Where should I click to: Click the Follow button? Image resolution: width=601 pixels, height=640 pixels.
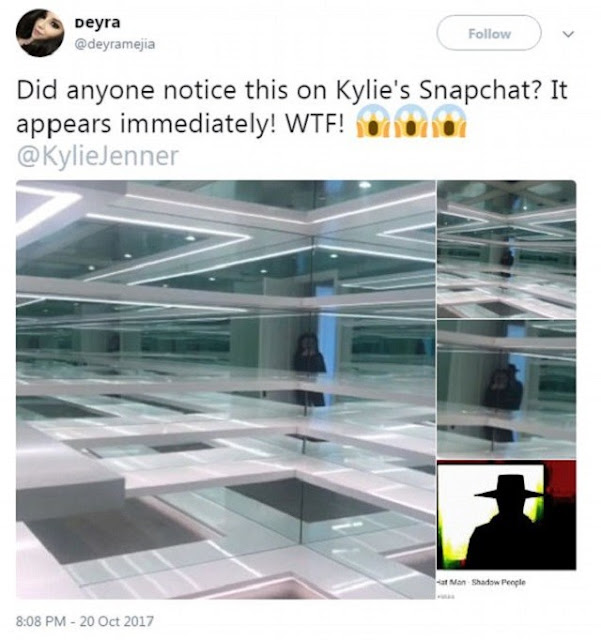point(489,33)
